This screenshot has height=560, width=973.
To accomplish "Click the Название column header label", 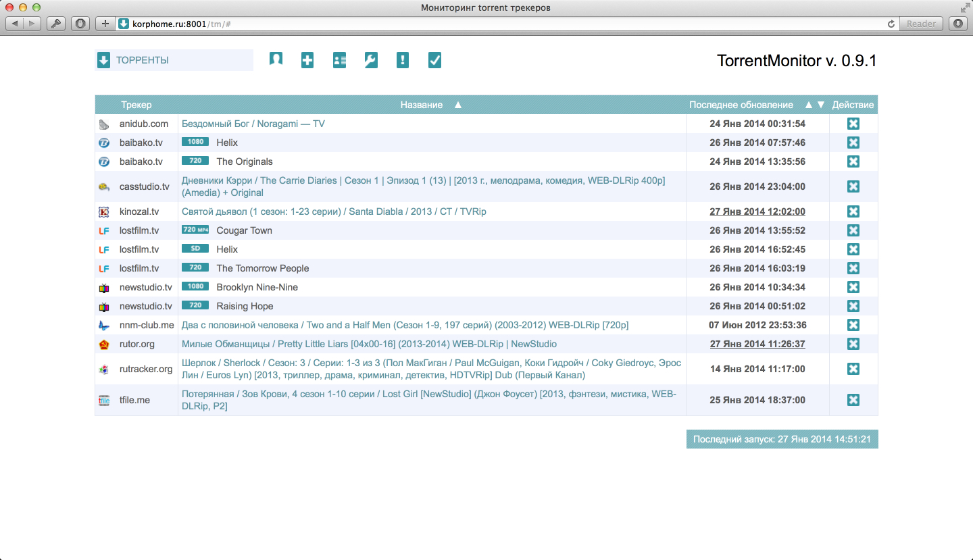I will [x=422, y=105].
